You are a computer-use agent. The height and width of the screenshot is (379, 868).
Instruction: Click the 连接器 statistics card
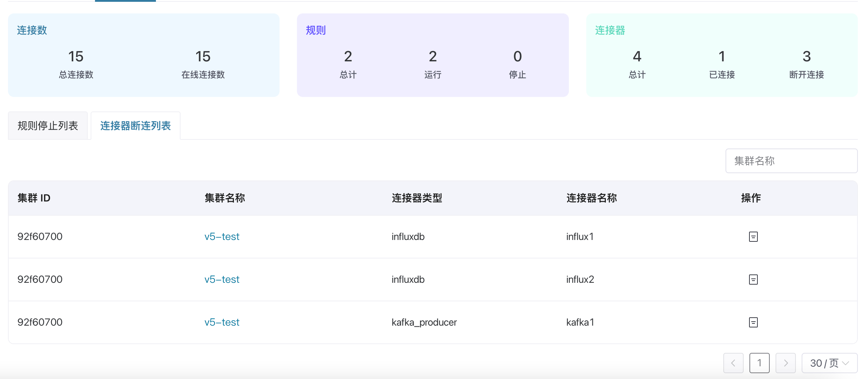tap(722, 55)
